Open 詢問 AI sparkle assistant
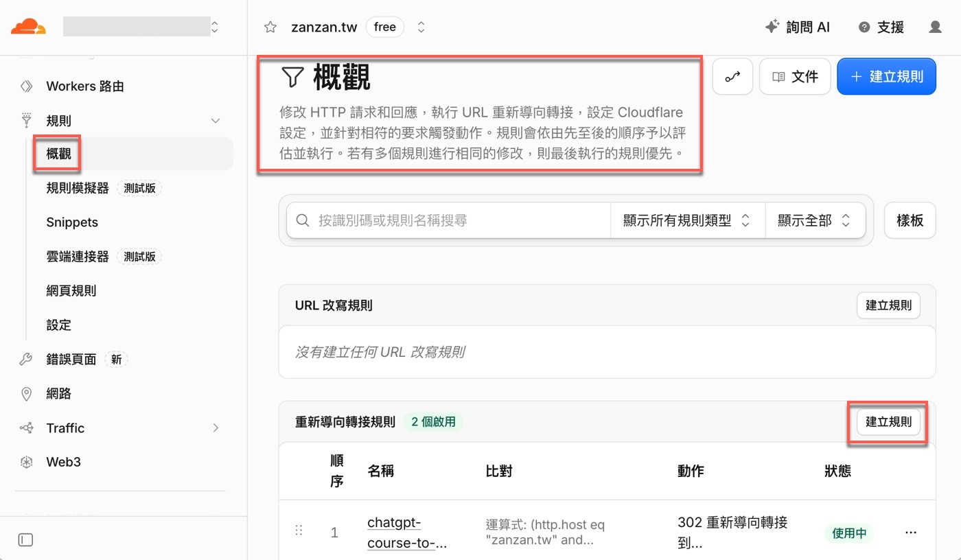This screenshot has width=961, height=560. [798, 27]
